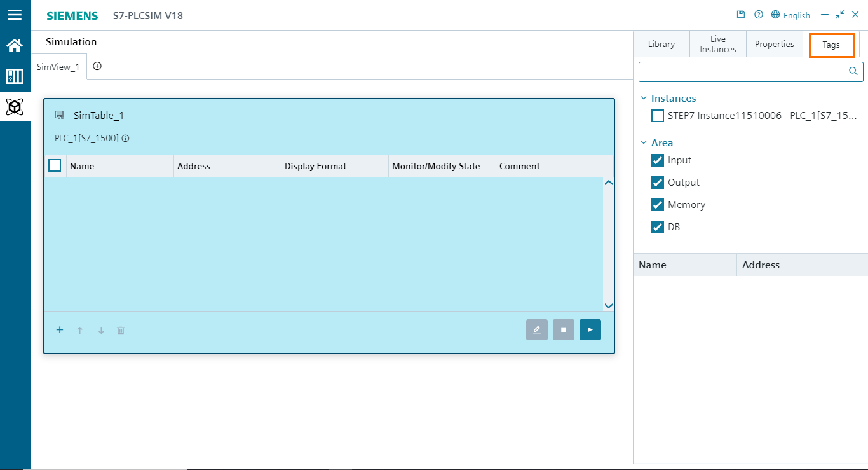This screenshot has height=470, width=868.
Task: Open the Live Instances tab
Action: pyautogui.click(x=717, y=43)
